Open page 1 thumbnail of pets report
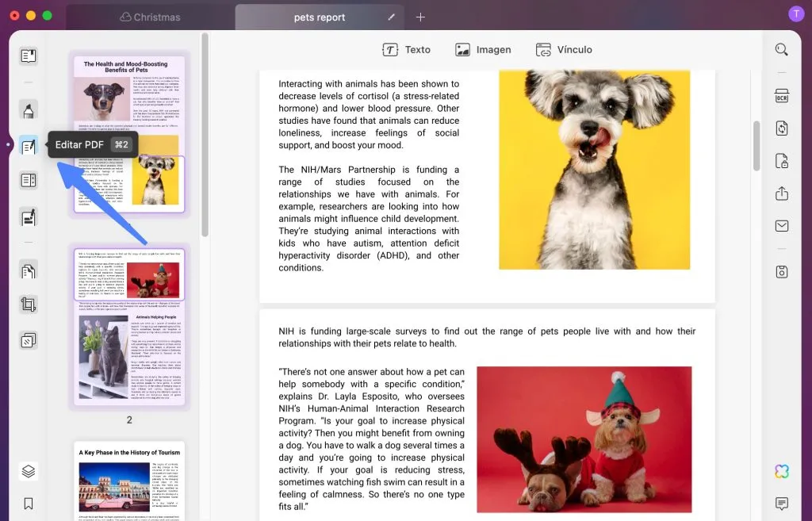Screen dimensions: 812x521 (129, 134)
